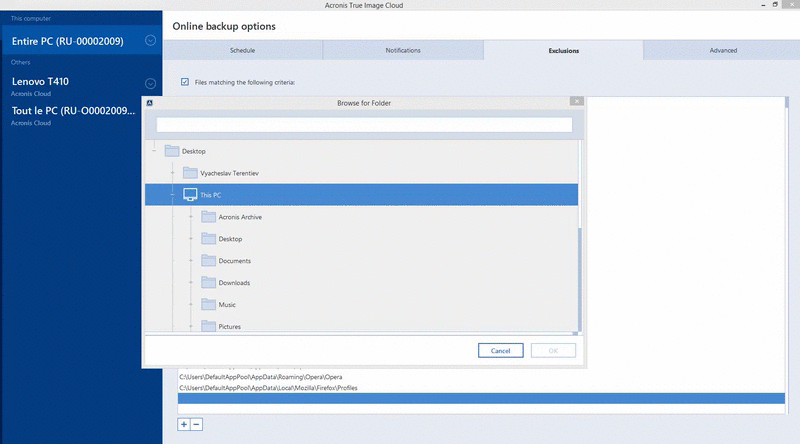Viewport: 800px width, 444px height.
Task: Switch to the Notifications tab
Action: point(403,51)
